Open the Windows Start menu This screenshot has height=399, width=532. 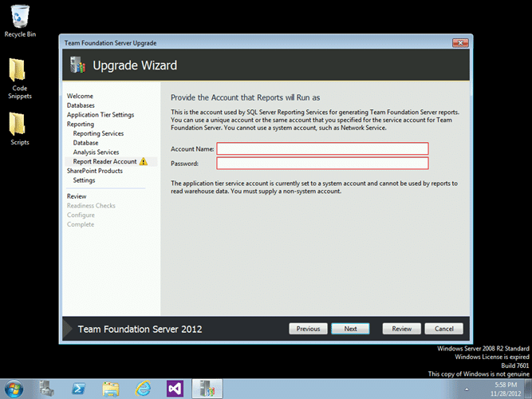point(14,389)
